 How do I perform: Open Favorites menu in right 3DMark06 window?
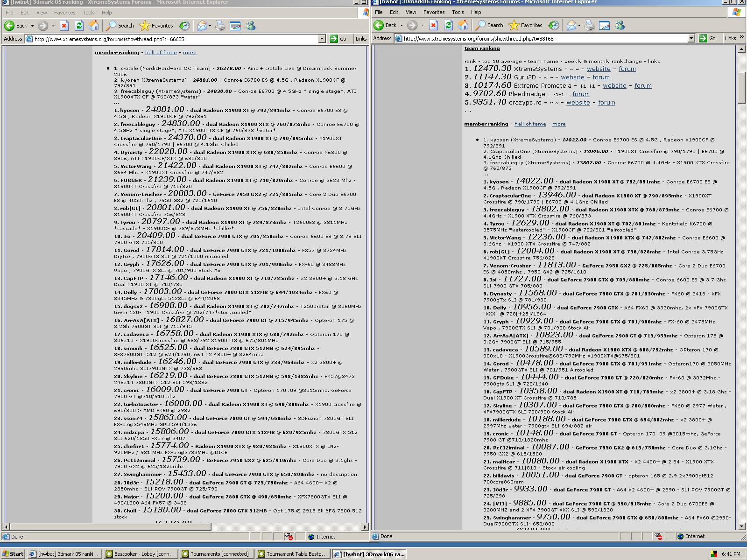(x=434, y=12)
